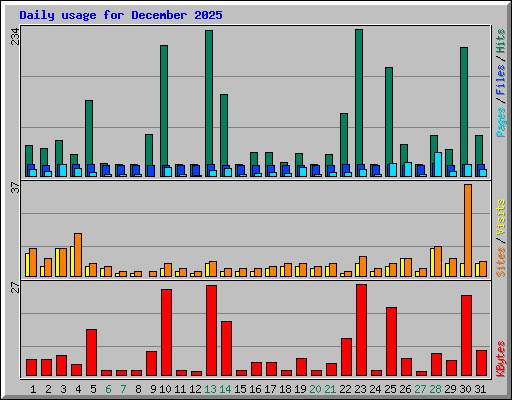The image size is (512, 400).
Task: Click the day 13 label on the x-axis
Action: pyautogui.click(x=210, y=389)
